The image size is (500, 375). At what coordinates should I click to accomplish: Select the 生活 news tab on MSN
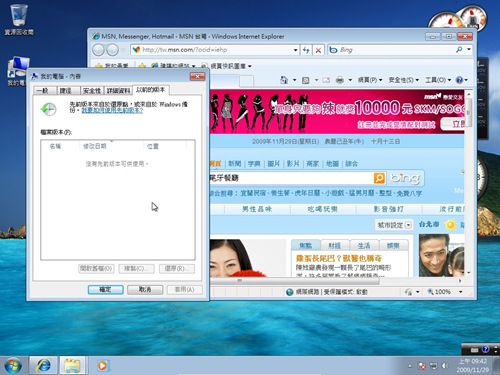click(x=364, y=245)
